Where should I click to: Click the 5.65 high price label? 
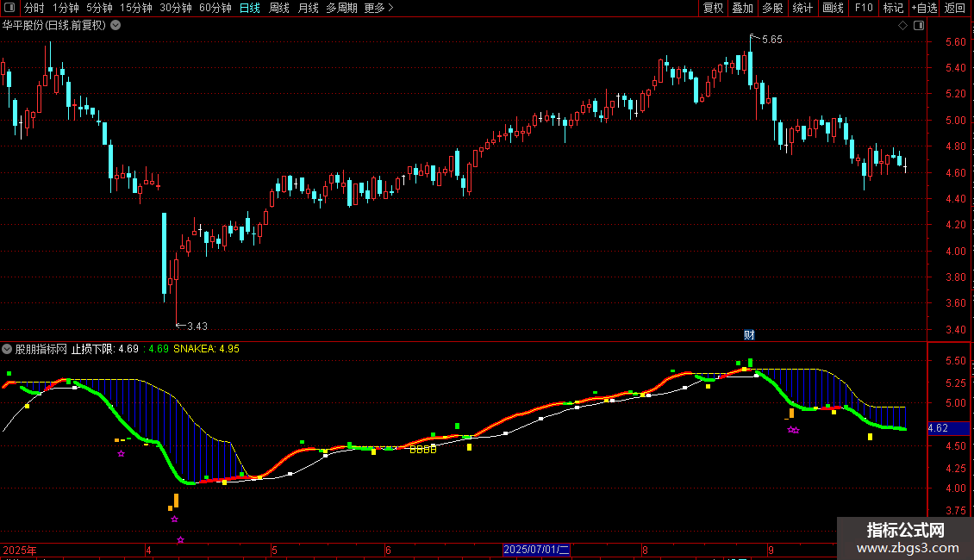click(772, 40)
